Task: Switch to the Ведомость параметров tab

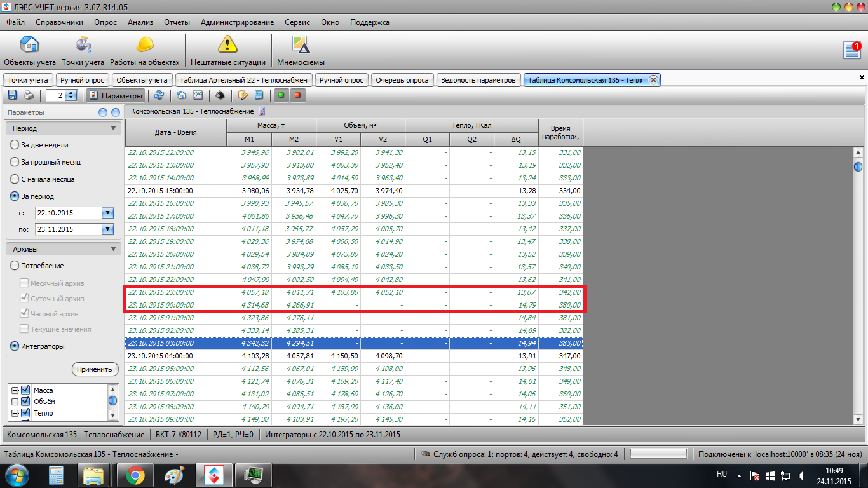Action: click(478, 80)
